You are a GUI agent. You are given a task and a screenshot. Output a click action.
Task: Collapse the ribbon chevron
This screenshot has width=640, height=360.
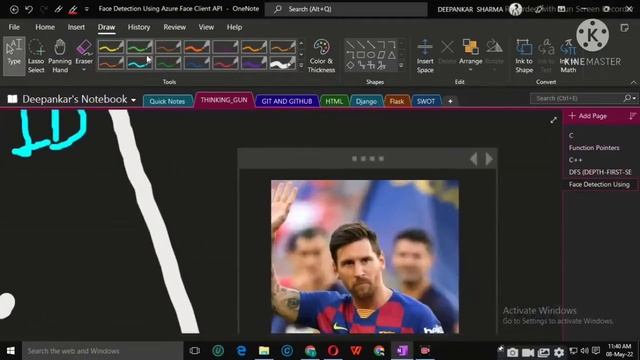click(633, 82)
